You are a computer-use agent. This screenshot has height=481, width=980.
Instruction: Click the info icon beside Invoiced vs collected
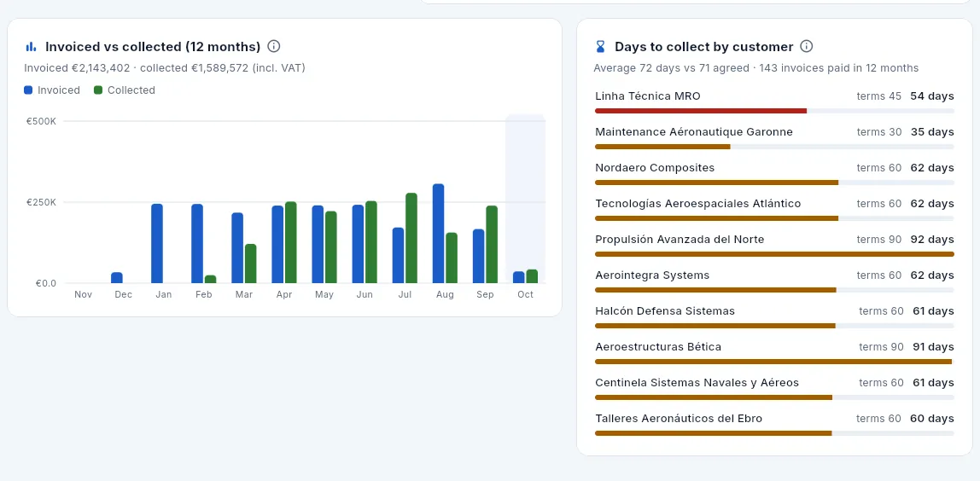[x=274, y=46]
